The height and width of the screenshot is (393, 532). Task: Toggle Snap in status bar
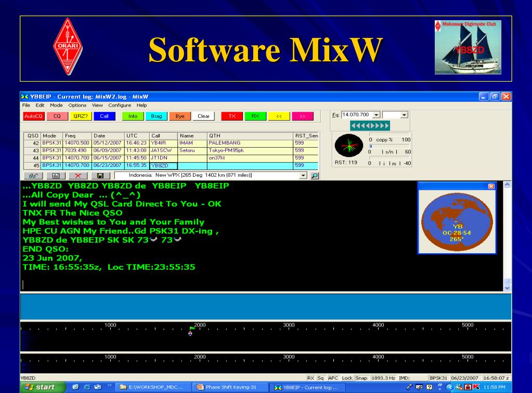[x=361, y=378]
